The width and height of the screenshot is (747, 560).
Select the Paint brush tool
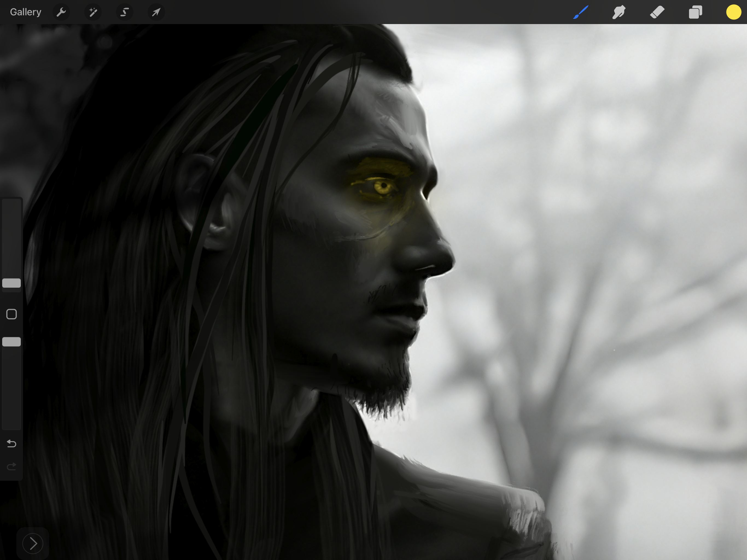click(x=581, y=12)
